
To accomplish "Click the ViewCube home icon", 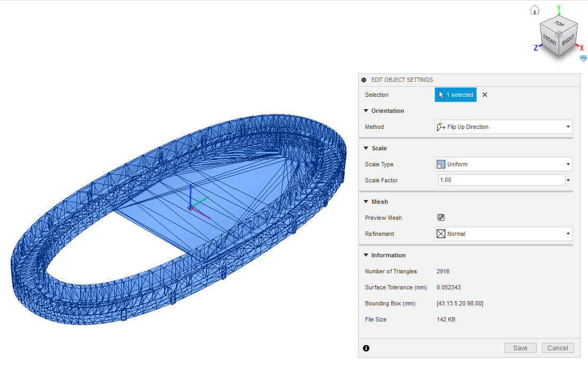I will 534,10.
